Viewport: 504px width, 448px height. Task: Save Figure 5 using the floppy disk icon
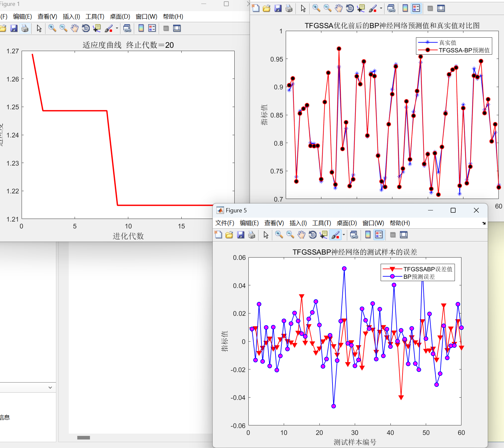[241, 235]
